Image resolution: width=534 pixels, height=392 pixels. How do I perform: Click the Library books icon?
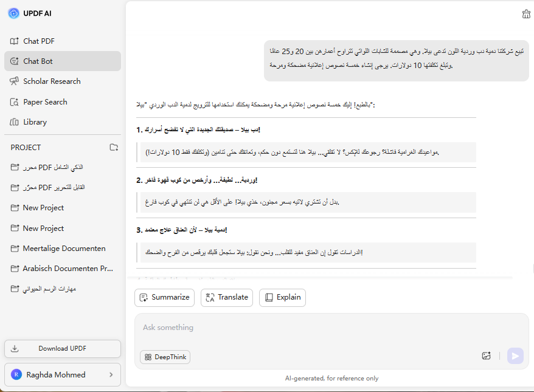click(15, 122)
